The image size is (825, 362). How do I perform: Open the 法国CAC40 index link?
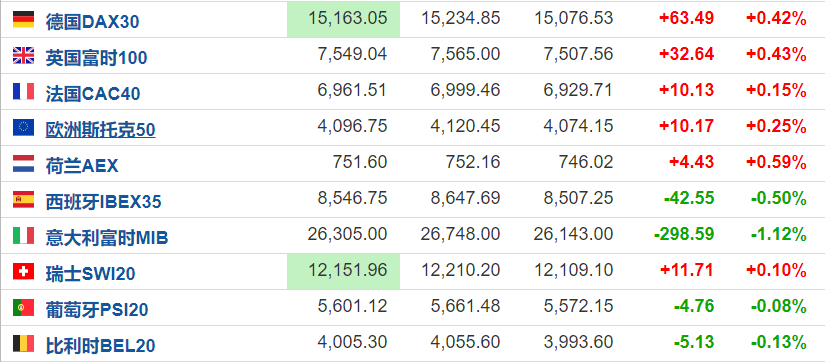click(93, 94)
